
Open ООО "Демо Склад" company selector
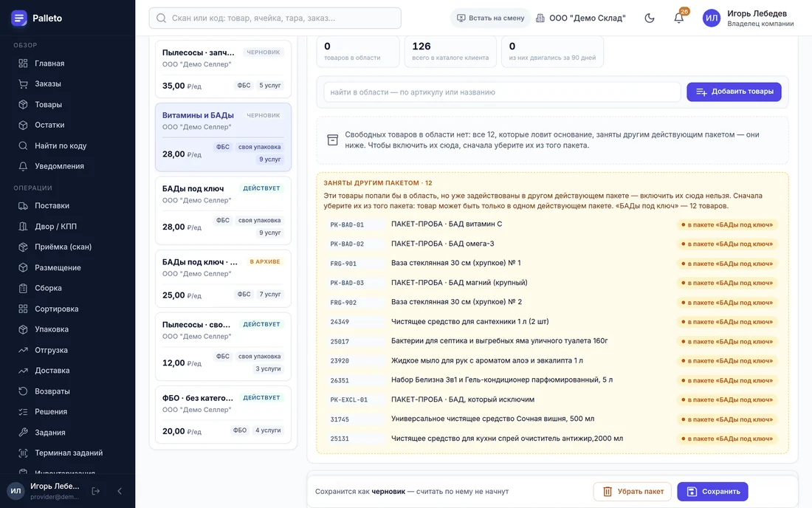pyautogui.click(x=580, y=18)
